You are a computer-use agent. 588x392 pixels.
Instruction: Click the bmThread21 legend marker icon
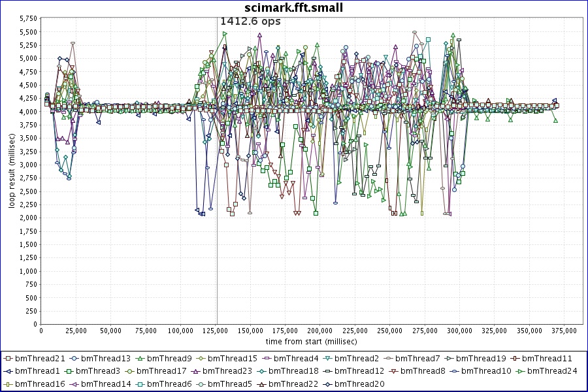point(8,359)
